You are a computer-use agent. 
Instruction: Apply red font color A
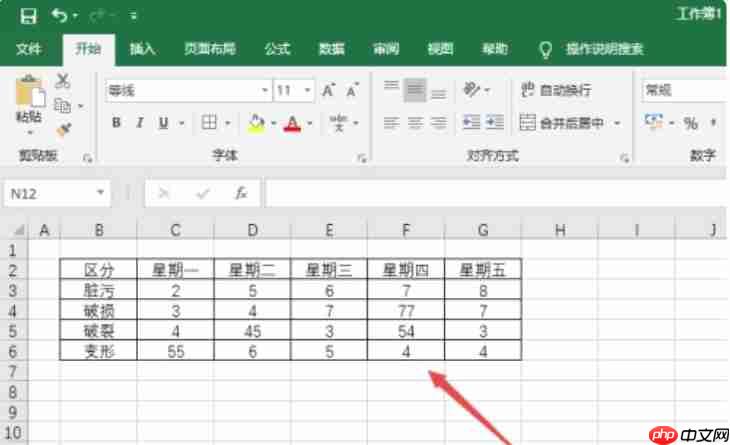292,123
